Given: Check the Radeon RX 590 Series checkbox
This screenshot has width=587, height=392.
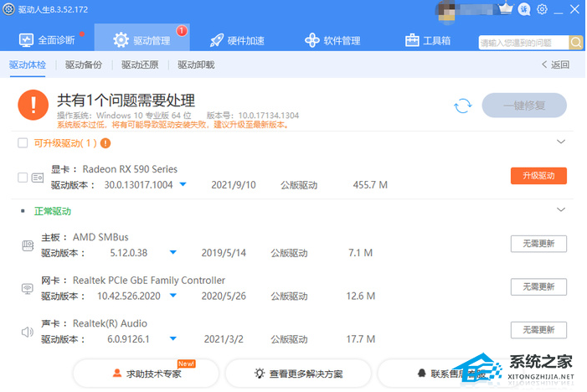Looking at the screenshot, I should (23, 177).
